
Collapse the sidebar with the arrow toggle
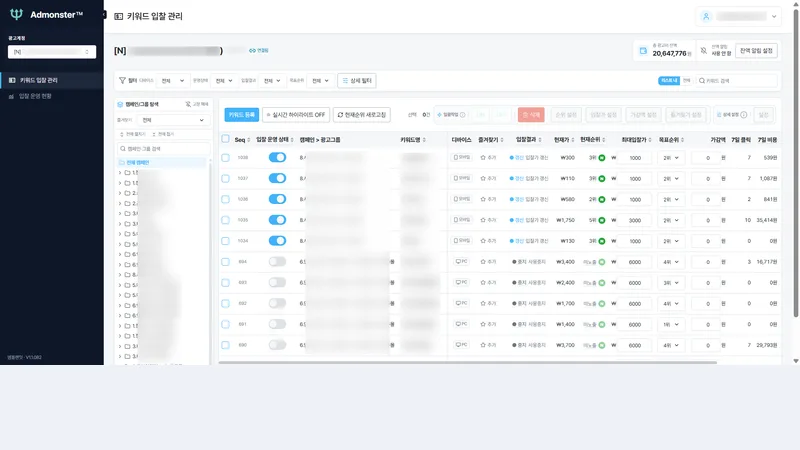pos(104,15)
